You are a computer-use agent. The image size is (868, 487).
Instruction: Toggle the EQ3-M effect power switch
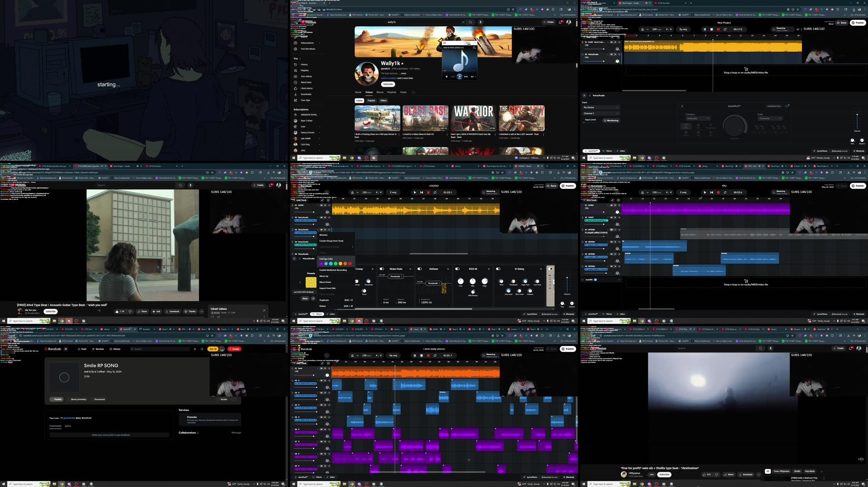pyautogui.click(x=457, y=269)
